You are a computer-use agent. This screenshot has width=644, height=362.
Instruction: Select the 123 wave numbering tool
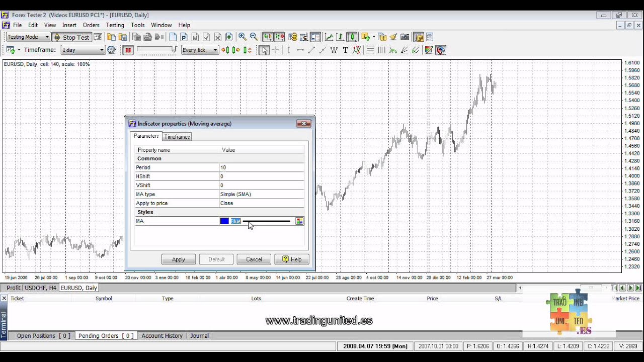pyautogui.click(x=357, y=50)
